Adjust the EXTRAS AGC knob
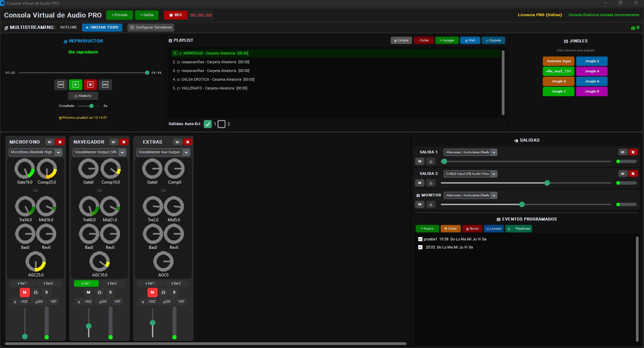Viewport: 644px width, 348px height. point(163,262)
